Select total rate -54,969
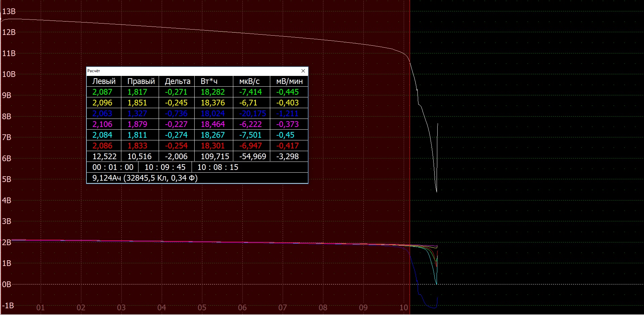Viewport: 644px width, 315px height. click(252, 156)
